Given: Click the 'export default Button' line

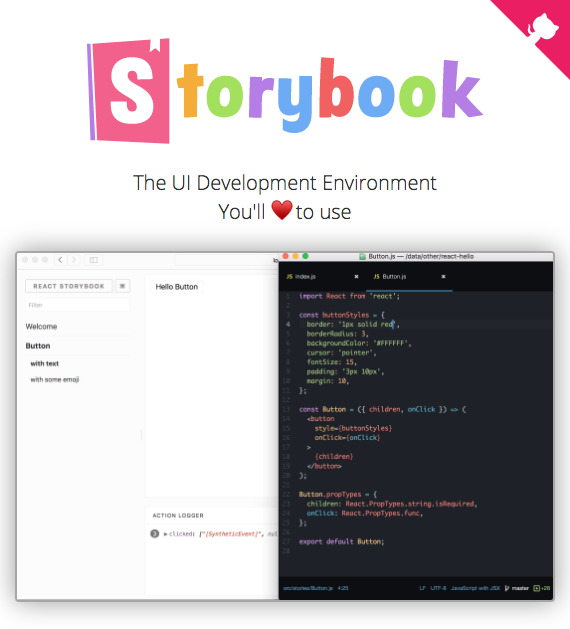Looking at the screenshot, I should 341,542.
